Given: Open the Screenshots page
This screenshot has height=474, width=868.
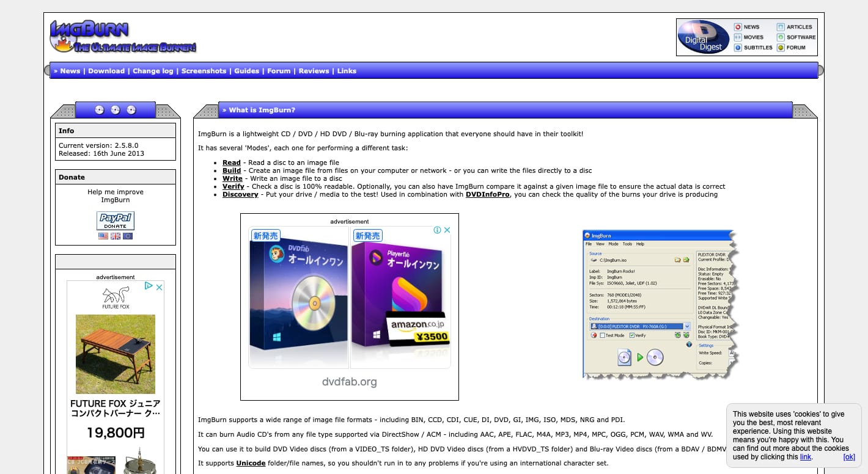Looking at the screenshot, I should point(204,71).
